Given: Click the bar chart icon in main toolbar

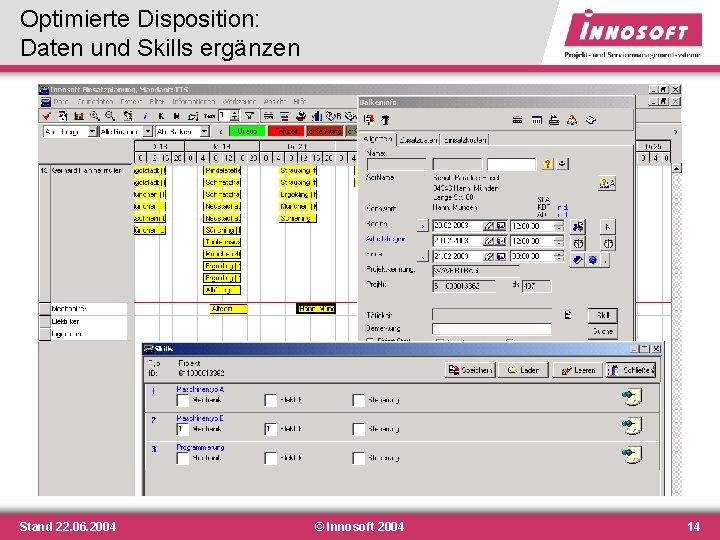Looking at the screenshot, I should 317,116.
